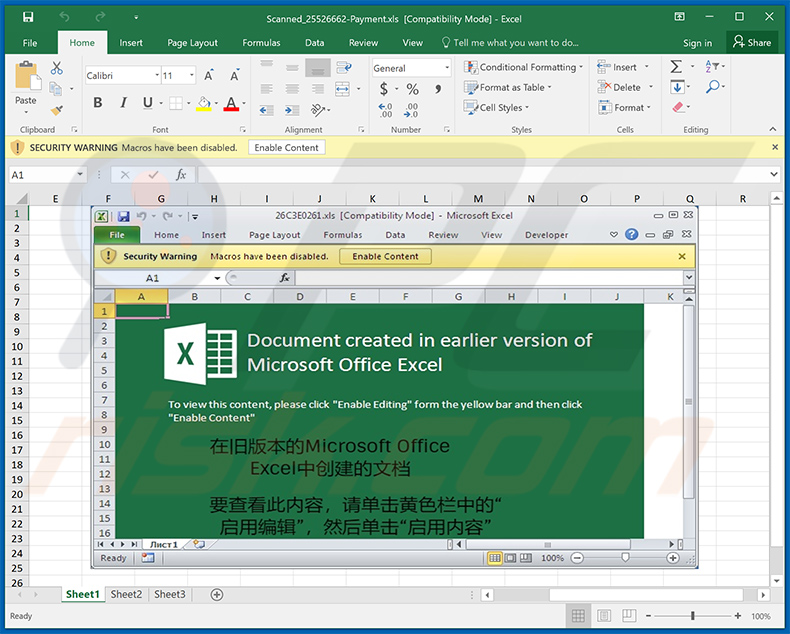The height and width of the screenshot is (634, 790).
Task: Increase font size with large A
Action: 209,76
